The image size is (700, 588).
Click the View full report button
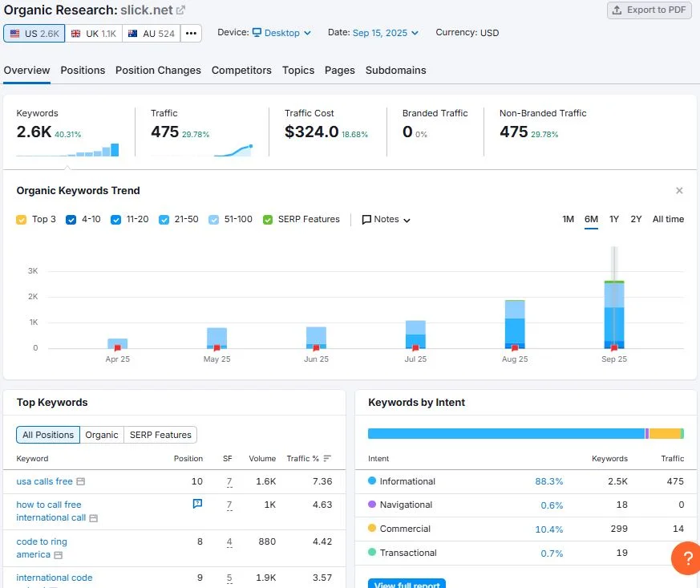pyautogui.click(x=407, y=583)
